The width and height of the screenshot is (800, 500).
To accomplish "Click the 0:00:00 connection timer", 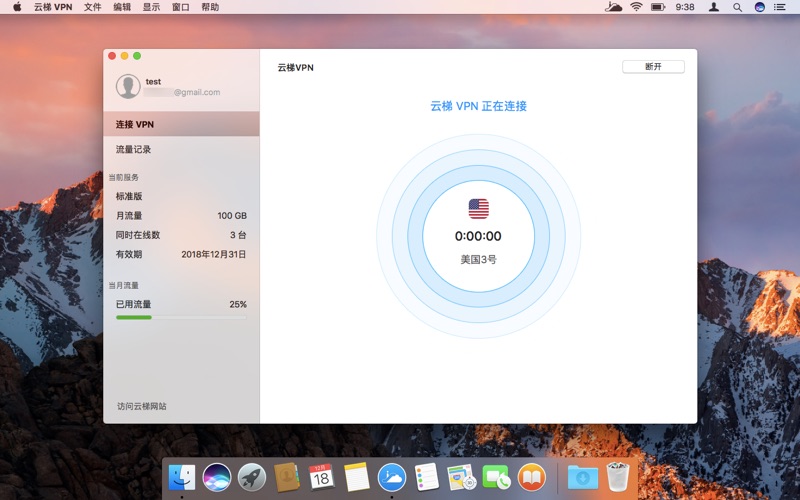I will (x=478, y=236).
